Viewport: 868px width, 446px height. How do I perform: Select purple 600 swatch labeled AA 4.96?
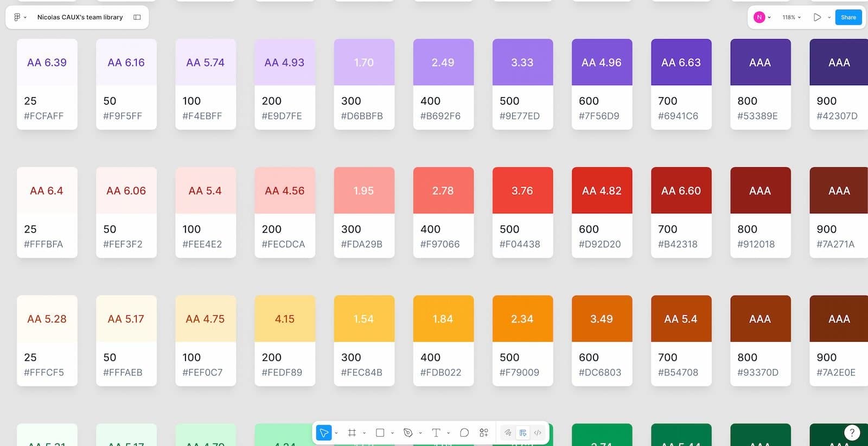point(602,62)
